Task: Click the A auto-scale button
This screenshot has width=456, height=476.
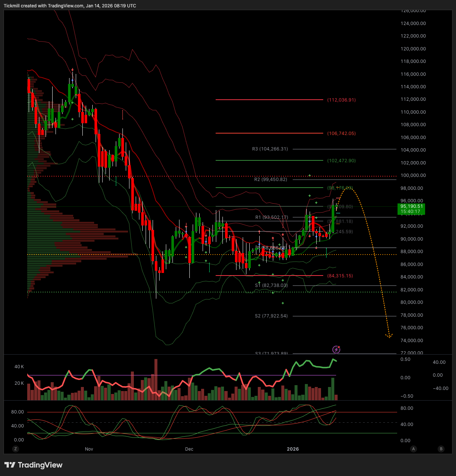Action: 414,449
